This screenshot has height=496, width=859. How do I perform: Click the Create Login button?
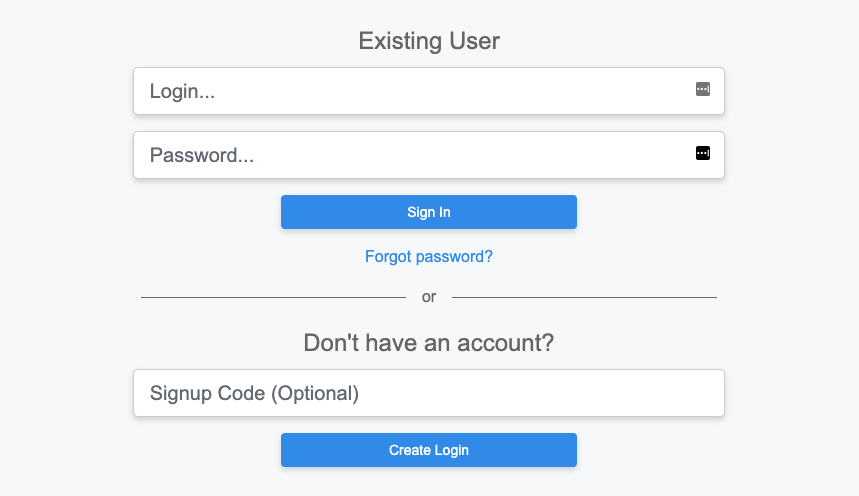(x=429, y=450)
